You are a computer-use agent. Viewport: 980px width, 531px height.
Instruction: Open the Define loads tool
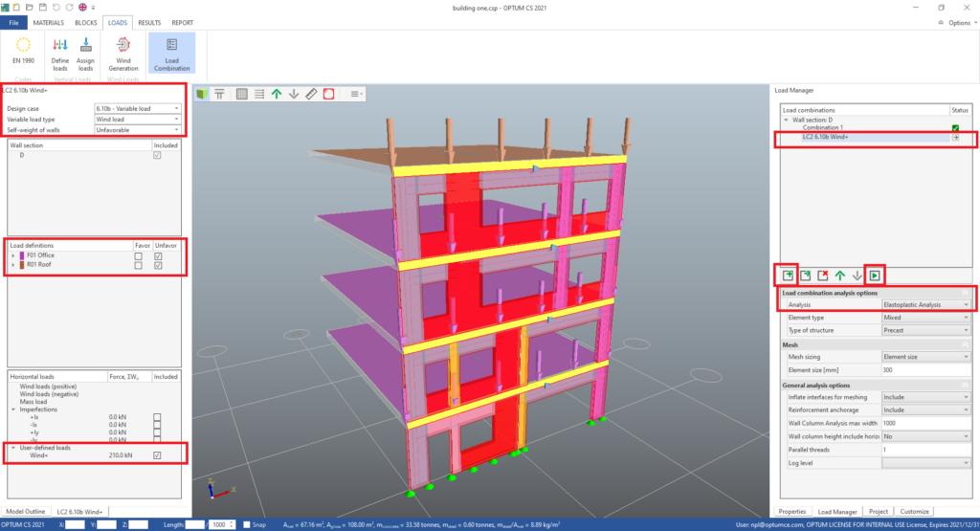click(60, 52)
